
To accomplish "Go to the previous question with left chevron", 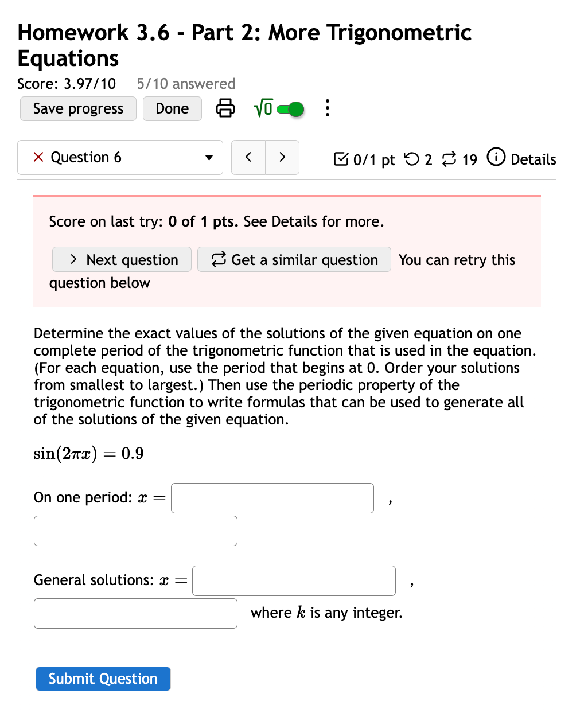I will click(248, 157).
